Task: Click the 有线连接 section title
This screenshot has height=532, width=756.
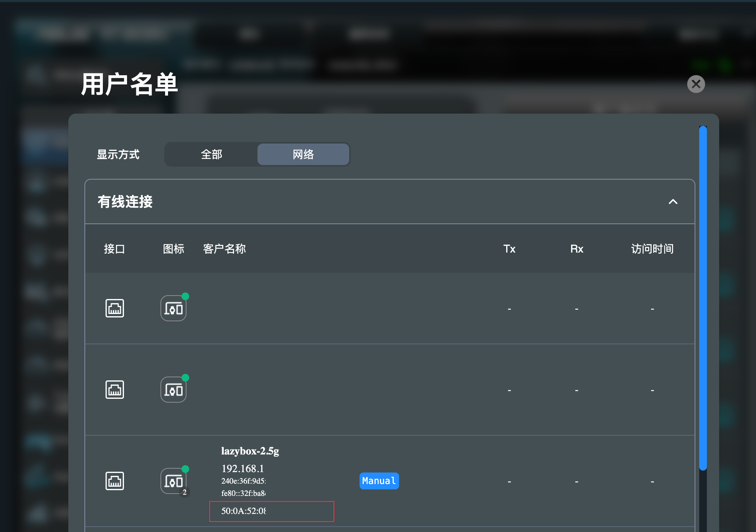Action: pos(125,202)
